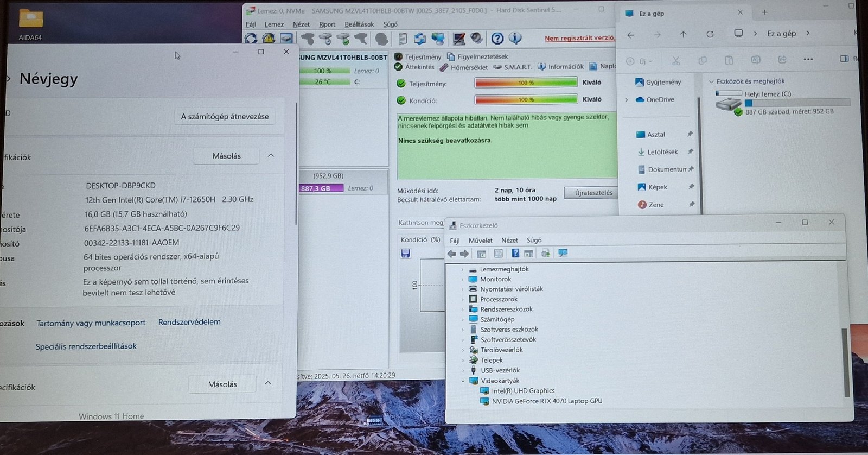Switch to the Figyelmeztetések tab
This screenshot has height=455, width=868.
(x=477, y=56)
